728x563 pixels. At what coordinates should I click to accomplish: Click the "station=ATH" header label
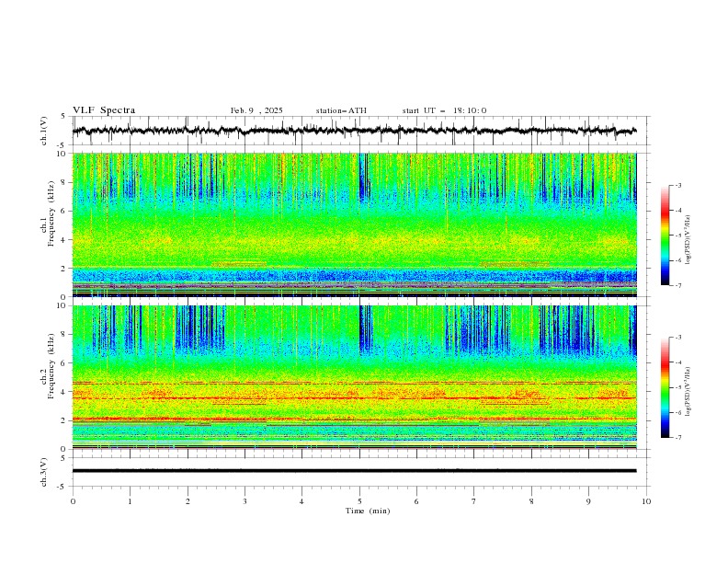[x=341, y=110]
